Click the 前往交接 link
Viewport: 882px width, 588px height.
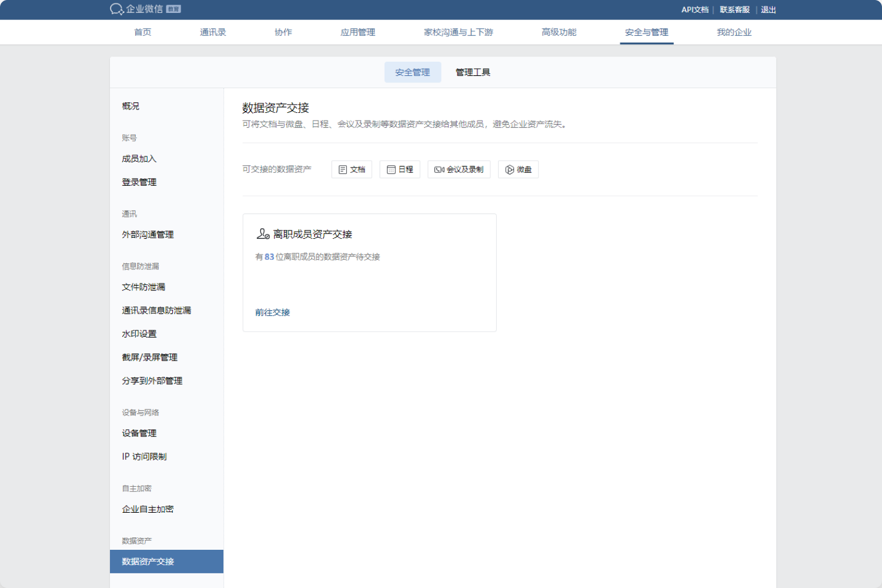pyautogui.click(x=272, y=312)
